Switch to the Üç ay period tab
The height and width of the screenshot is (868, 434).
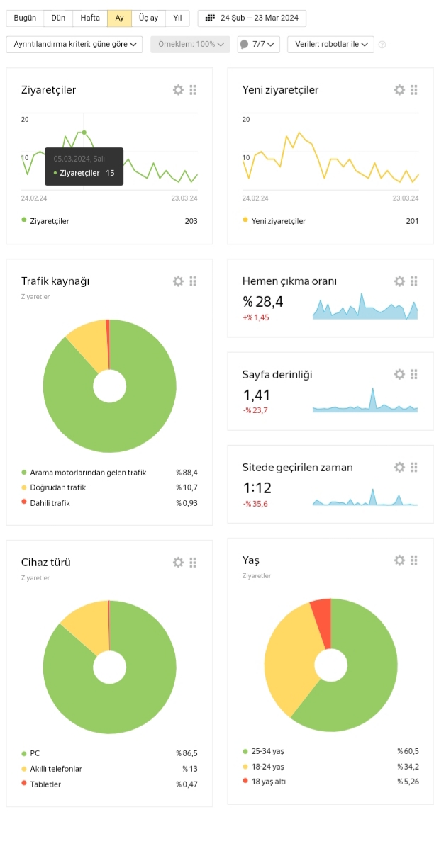click(x=148, y=18)
